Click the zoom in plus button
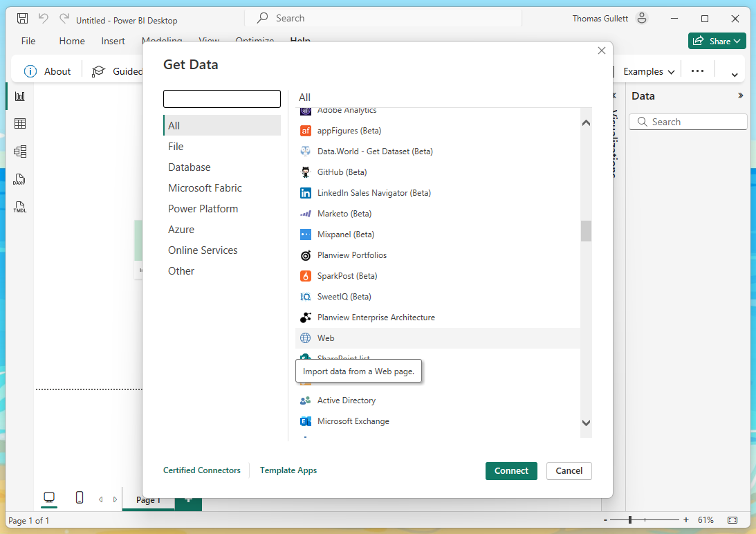The width and height of the screenshot is (756, 534). pos(686,520)
